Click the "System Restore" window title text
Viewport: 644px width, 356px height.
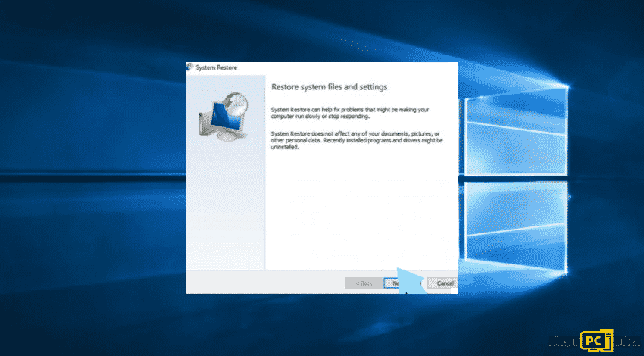point(217,67)
